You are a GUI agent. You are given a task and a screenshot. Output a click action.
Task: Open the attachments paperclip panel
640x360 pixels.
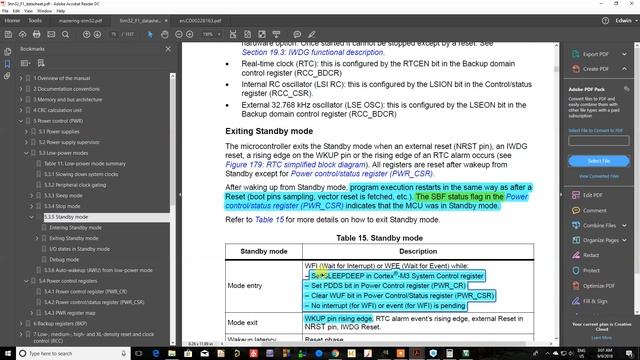(7, 76)
